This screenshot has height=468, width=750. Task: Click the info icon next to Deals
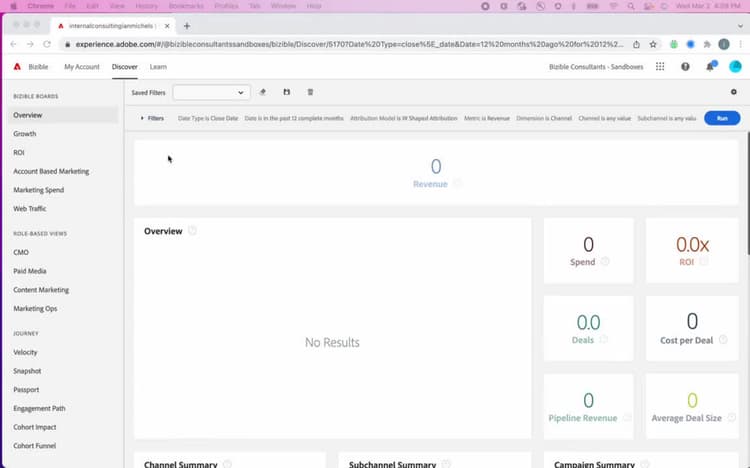(x=604, y=340)
